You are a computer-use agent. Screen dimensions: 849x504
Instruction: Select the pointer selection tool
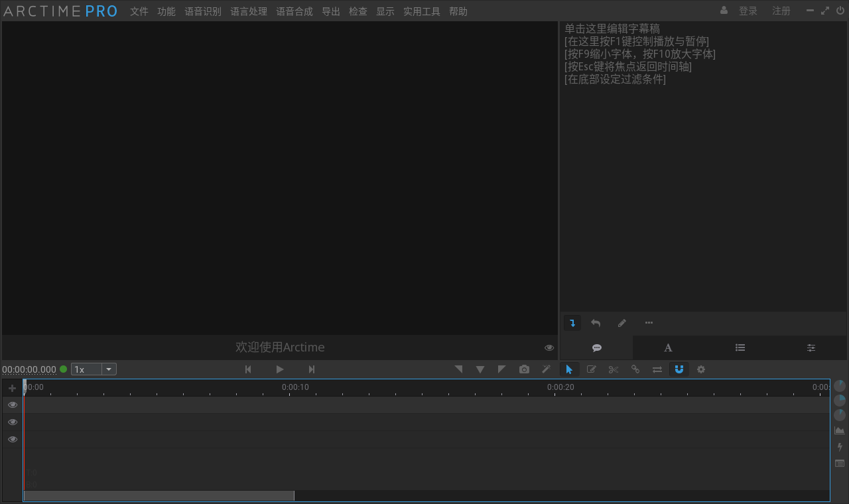point(569,369)
